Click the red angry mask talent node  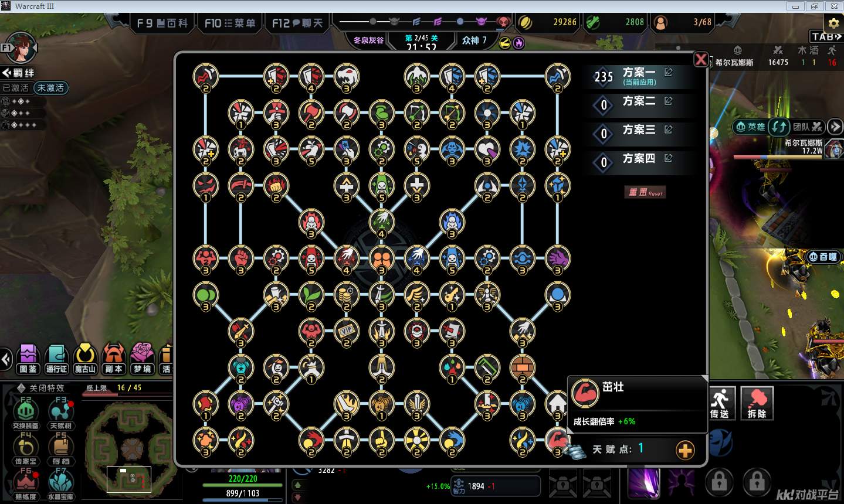pos(206,185)
